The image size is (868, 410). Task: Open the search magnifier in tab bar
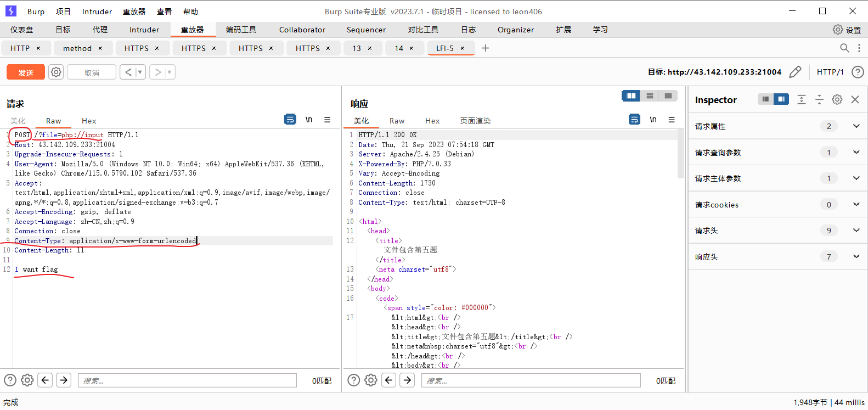[845, 48]
